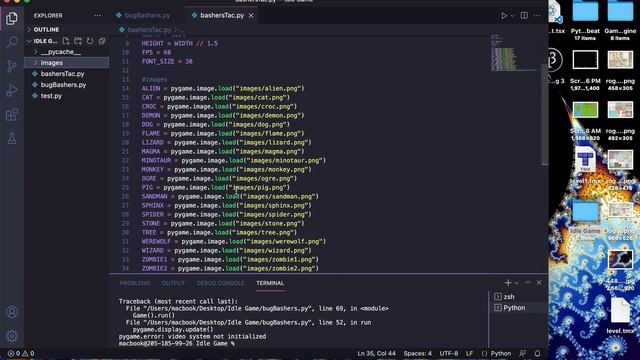This screenshot has height=360, width=640.
Task: Split the editor right
Action: click(524, 16)
